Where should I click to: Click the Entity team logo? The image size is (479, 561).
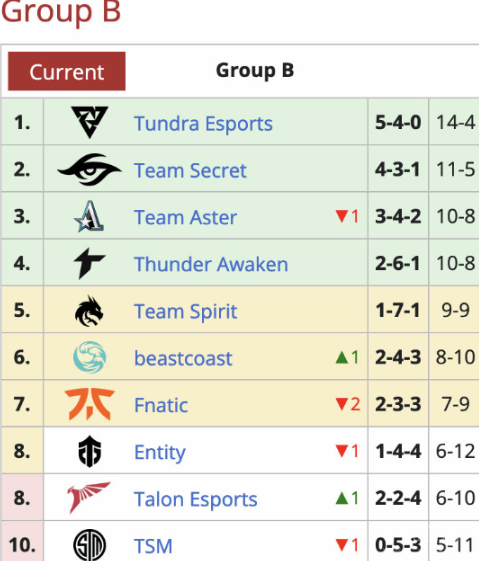pyautogui.click(x=89, y=451)
